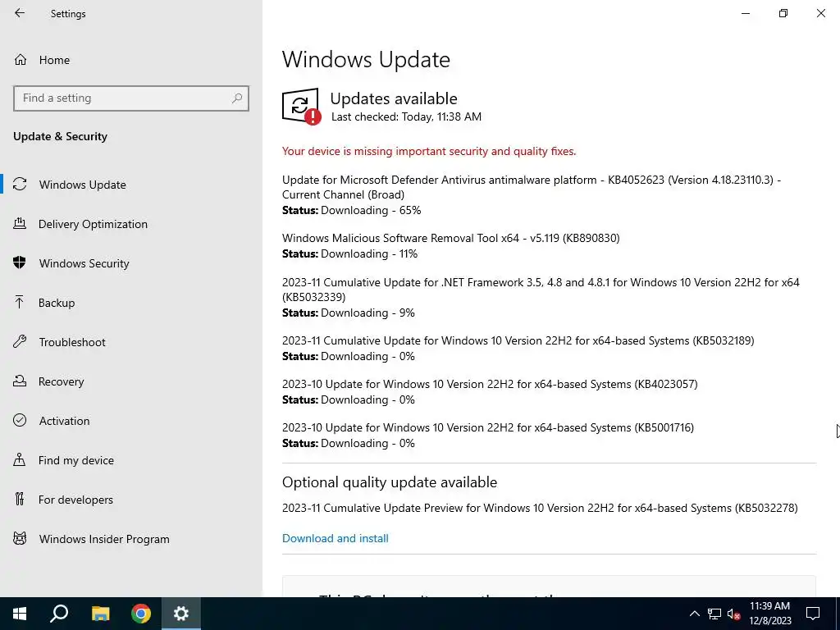The image size is (840, 630).
Task: Open the Activation settings page
Action: pos(64,421)
